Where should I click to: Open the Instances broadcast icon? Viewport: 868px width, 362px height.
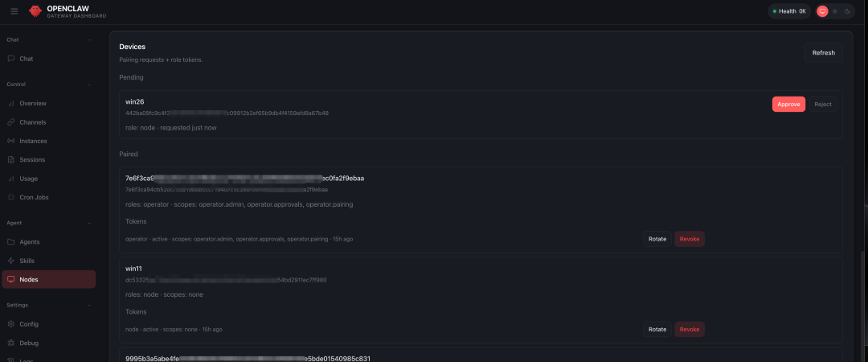coord(11,141)
